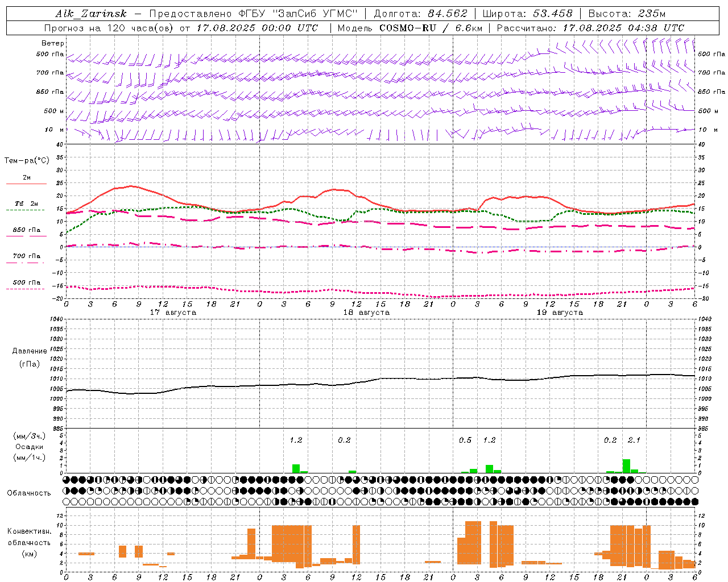
Task: Click the (мм/3ч.) precipitation unit label
Action: tap(30, 436)
